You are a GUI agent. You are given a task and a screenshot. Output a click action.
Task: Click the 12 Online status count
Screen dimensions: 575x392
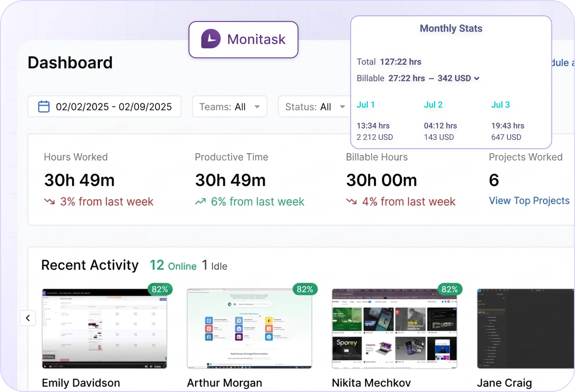(x=173, y=265)
